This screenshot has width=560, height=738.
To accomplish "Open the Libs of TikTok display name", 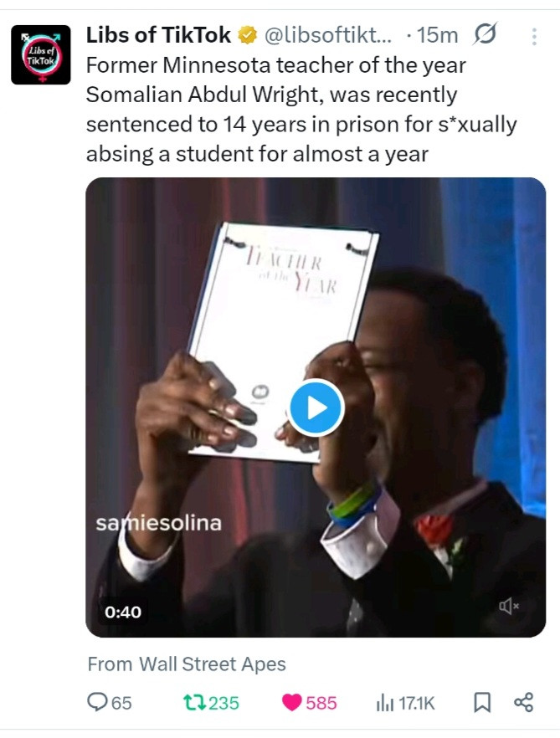I will 158,35.
